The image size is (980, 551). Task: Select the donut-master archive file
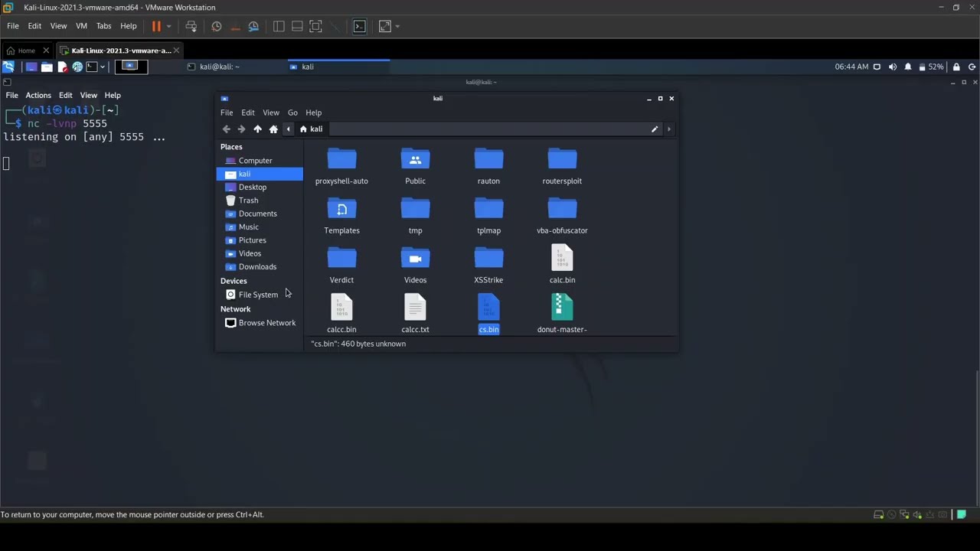562,314
